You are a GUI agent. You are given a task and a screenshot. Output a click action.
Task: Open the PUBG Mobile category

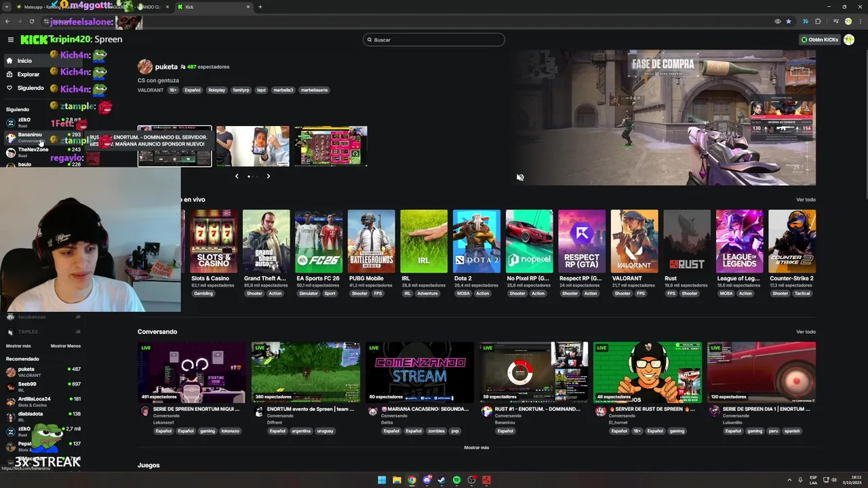click(371, 241)
